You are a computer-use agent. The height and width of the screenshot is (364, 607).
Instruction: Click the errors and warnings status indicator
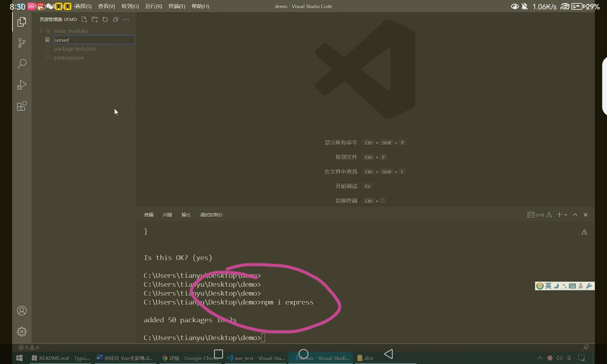[x=29, y=348]
